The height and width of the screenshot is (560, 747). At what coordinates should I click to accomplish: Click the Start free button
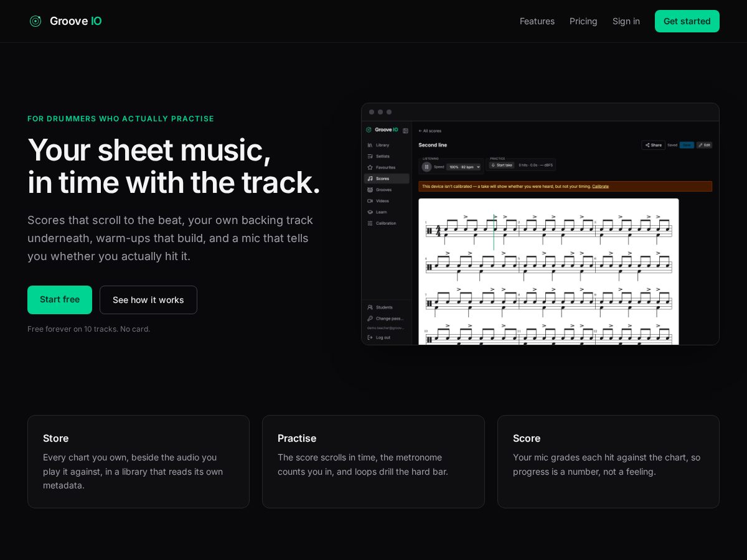[60, 300]
